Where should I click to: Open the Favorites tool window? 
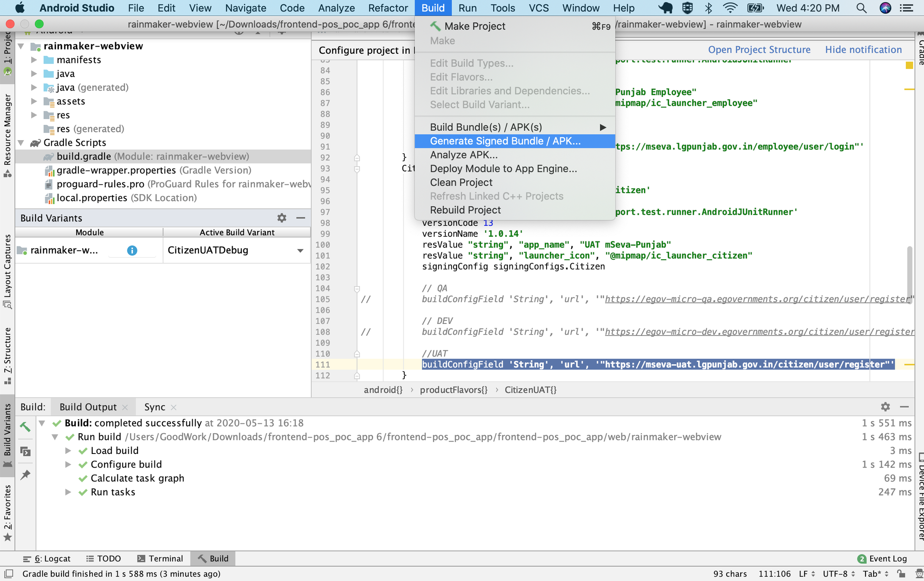click(7, 513)
